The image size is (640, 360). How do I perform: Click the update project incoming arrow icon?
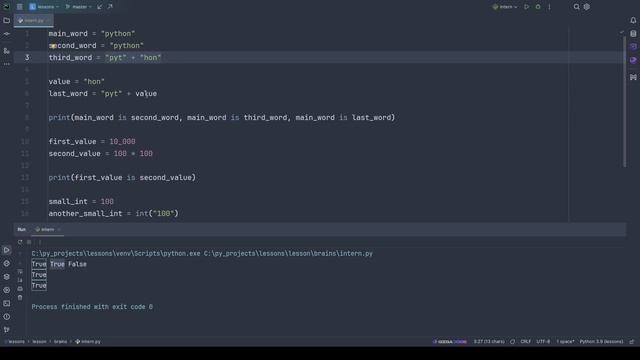pos(100,7)
